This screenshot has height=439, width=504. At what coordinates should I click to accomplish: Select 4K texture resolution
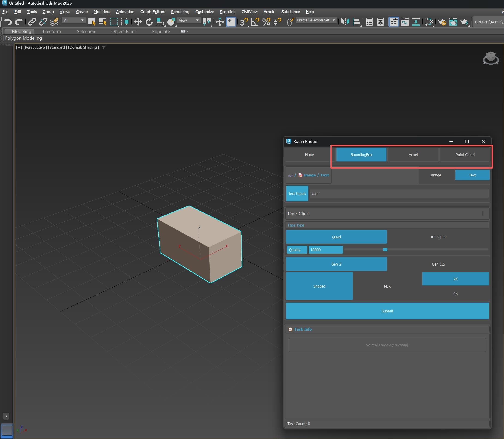tap(455, 294)
